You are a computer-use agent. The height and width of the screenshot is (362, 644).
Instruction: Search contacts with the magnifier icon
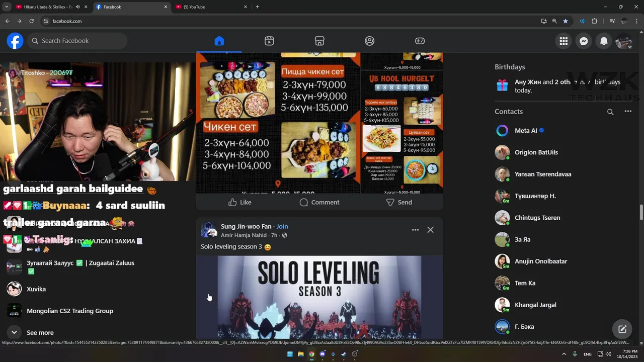tap(610, 112)
